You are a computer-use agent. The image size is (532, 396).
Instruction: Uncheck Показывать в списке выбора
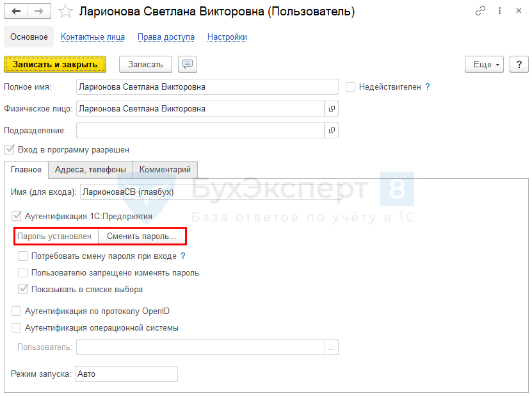tap(23, 289)
